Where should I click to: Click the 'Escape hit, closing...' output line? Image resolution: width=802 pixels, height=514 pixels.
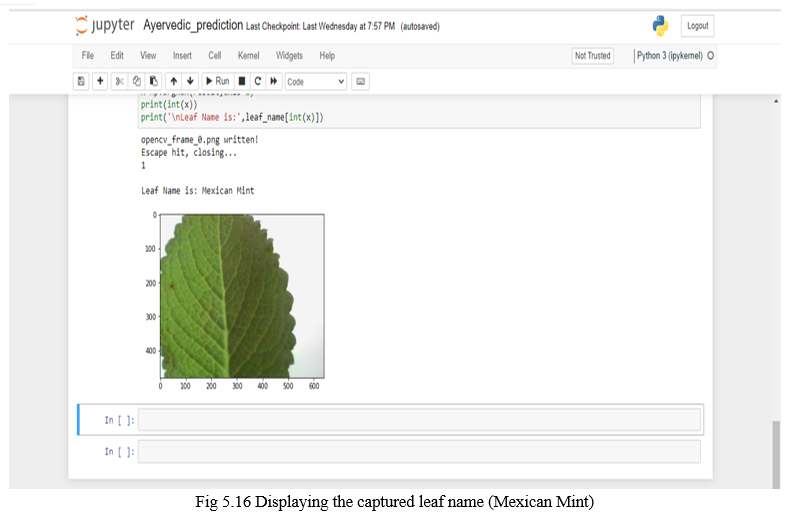[x=189, y=152]
